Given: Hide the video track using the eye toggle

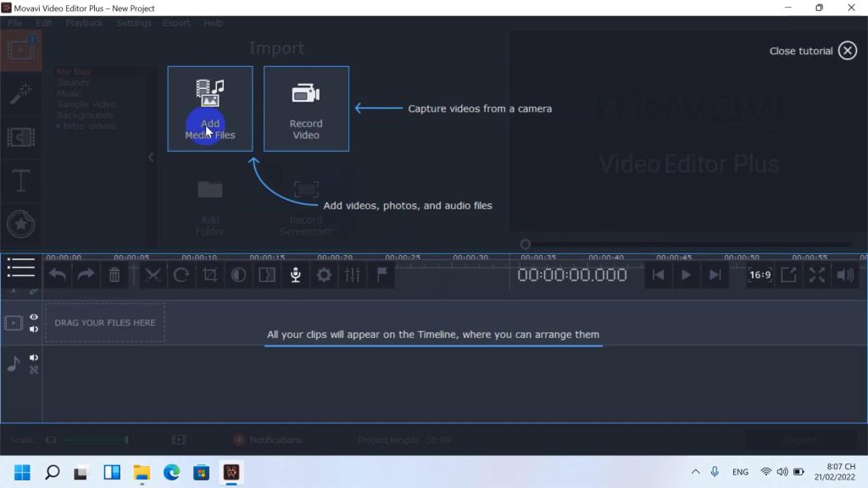Looking at the screenshot, I should pos(33,316).
